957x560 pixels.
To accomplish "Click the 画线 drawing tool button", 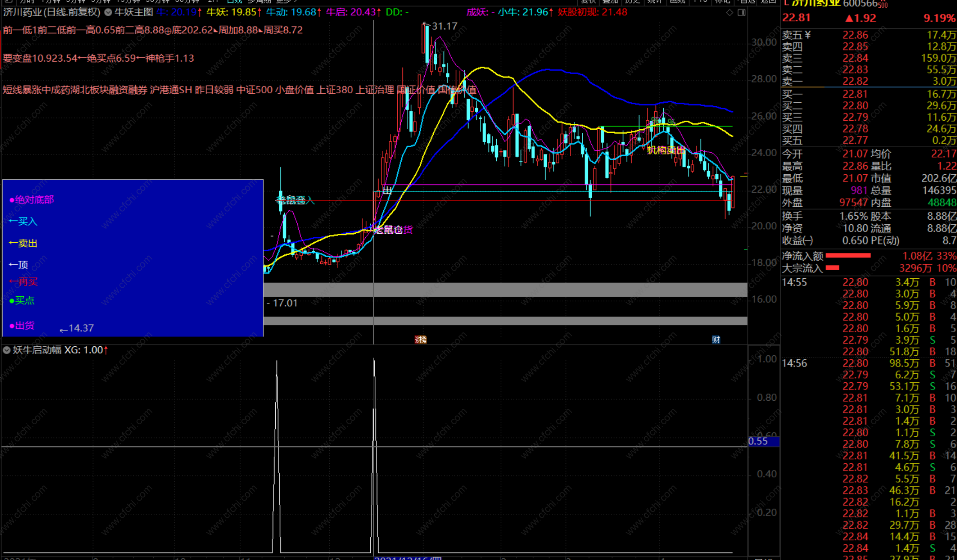I will coord(677,1).
